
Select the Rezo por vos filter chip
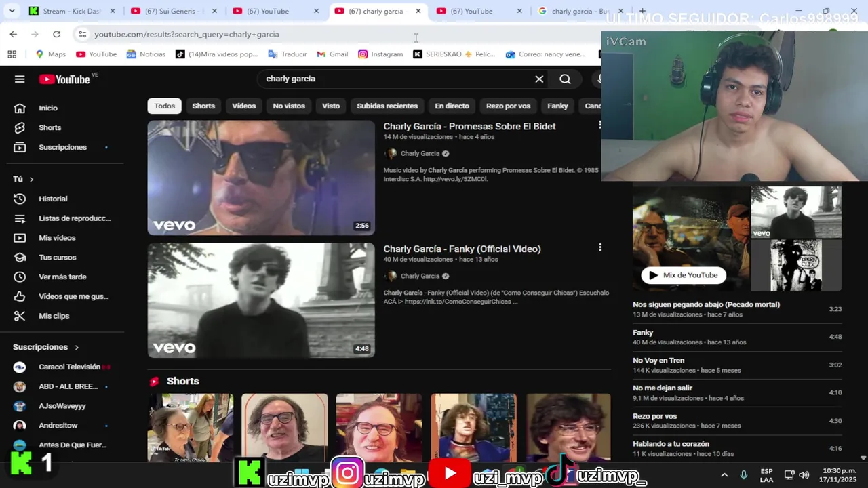(x=508, y=106)
